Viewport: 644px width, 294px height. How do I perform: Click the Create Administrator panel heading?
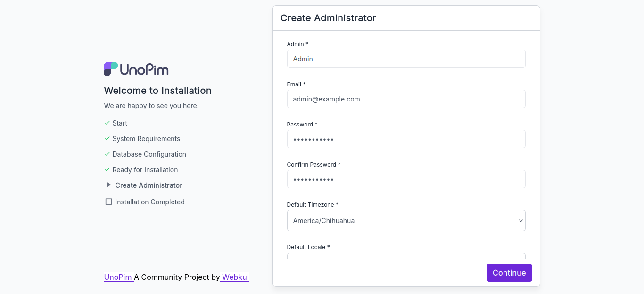pos(328,18)
